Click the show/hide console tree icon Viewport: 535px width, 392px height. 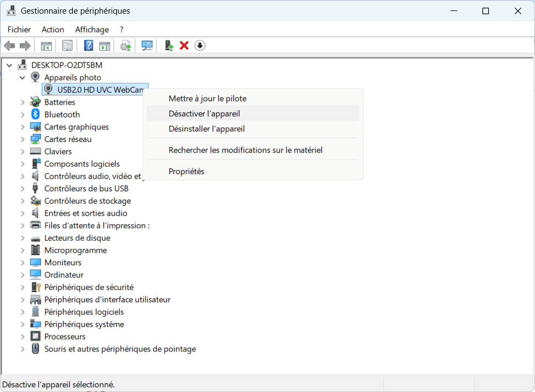(x=46, y=46)
